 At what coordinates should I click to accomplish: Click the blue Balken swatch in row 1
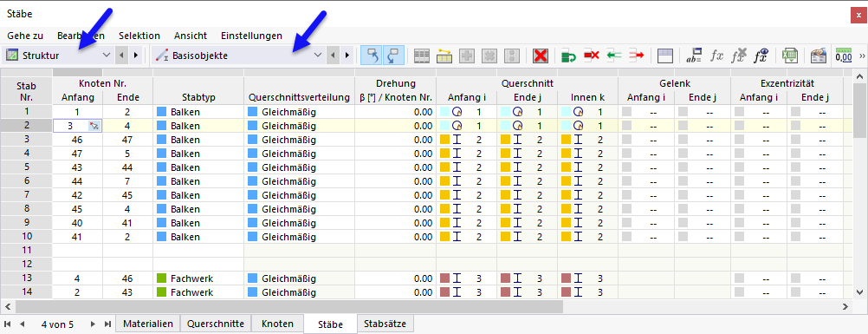162,112
